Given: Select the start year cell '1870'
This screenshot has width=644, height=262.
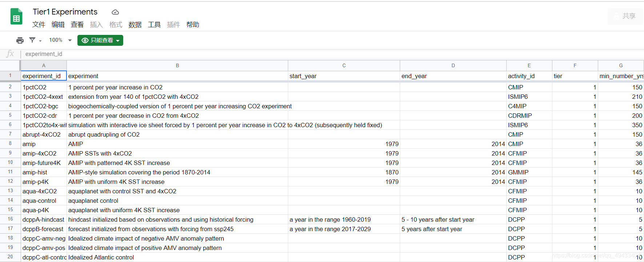Looking at the screenshot, I should [344, 172].
